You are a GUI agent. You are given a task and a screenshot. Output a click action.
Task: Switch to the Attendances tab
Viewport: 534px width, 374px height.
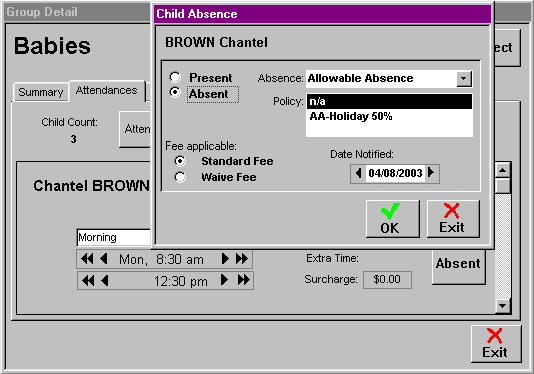[107, 91]
